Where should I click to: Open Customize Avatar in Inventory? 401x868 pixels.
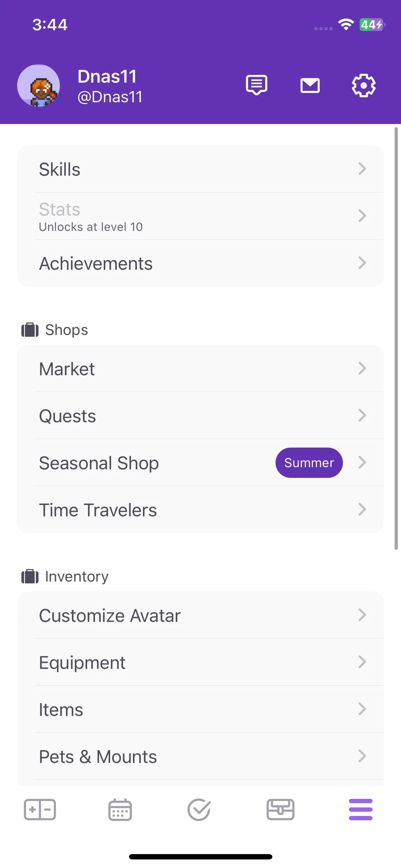pyautogui.click(x=201, y=615)
